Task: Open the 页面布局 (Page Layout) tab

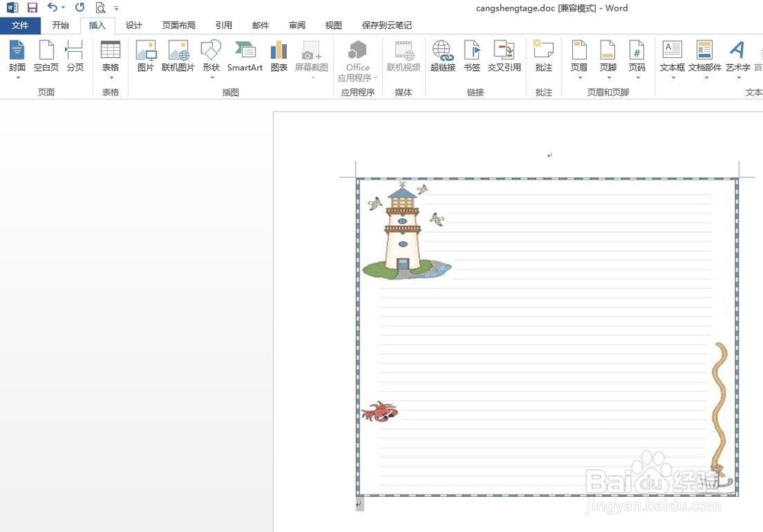Action: tap(179, 25)
